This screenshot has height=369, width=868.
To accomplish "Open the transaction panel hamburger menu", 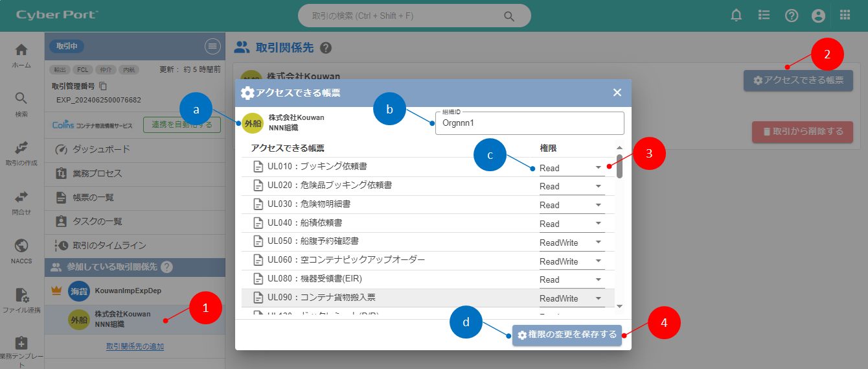I will pos(212,46).
